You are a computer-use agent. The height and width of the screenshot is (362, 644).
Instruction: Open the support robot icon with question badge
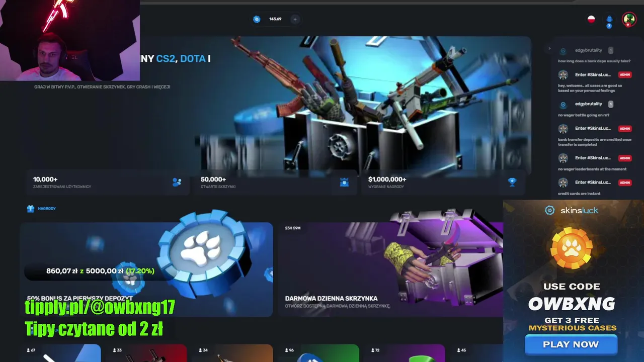pyautogui.click(x=609, y=21)
